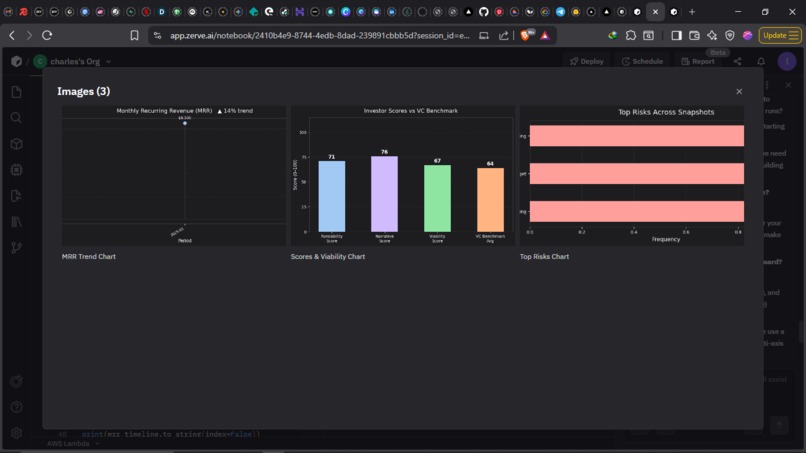Toggle the browser sidebar panel
Screen dimensions: 806x453
click(676, 35)
